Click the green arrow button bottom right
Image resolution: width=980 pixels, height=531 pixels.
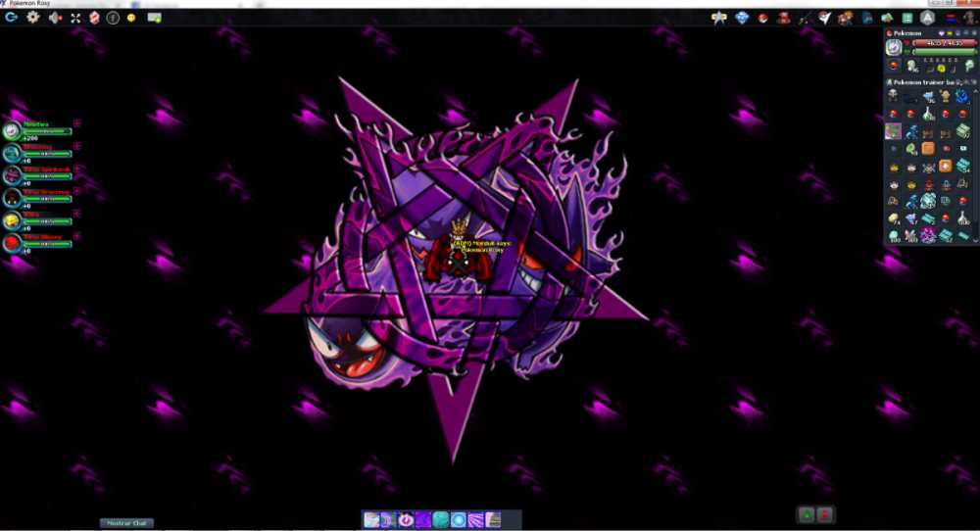point(807,514)
